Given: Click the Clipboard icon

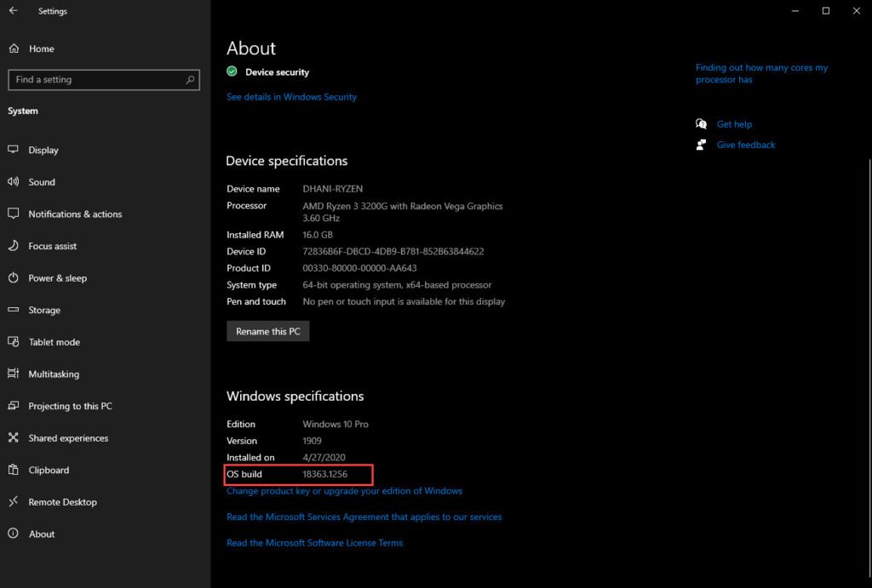Looking at the screenshot, I should (x=14, y=470).
